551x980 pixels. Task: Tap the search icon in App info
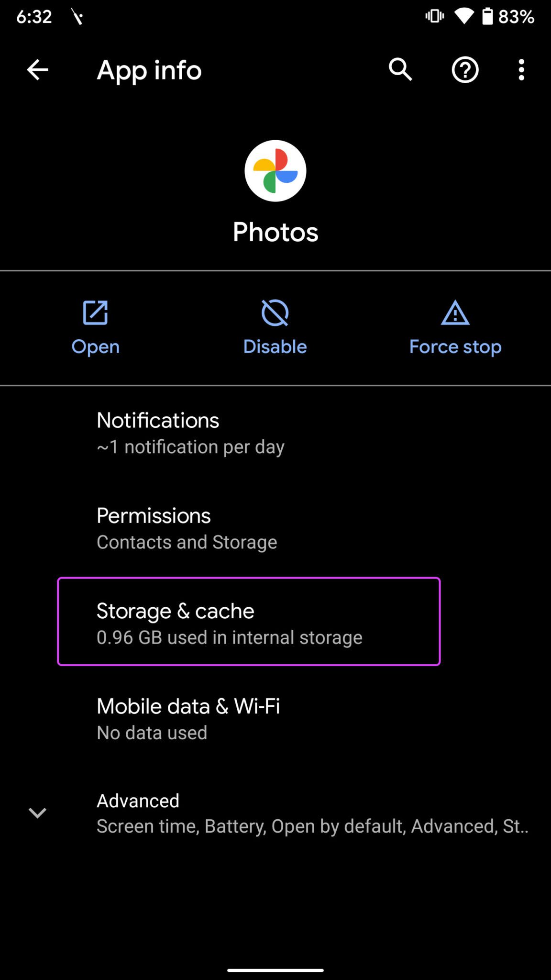click(x=400, y=70)
